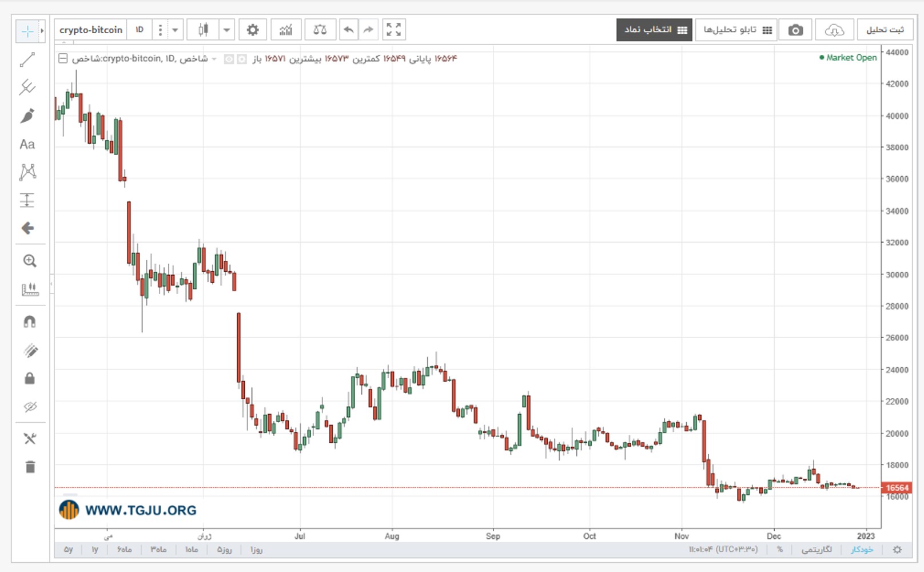Click the انتخاب نماد symbol selection button

[655, 30]
